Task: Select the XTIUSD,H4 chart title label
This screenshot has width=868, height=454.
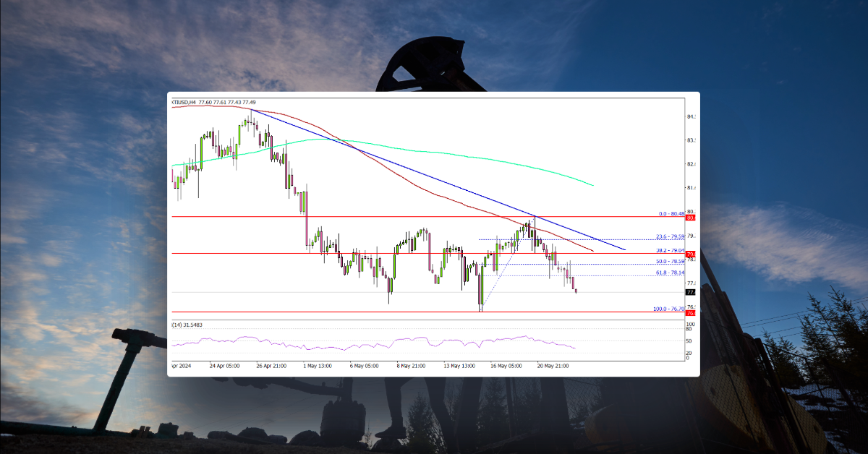Action: (x=188, y=103)
